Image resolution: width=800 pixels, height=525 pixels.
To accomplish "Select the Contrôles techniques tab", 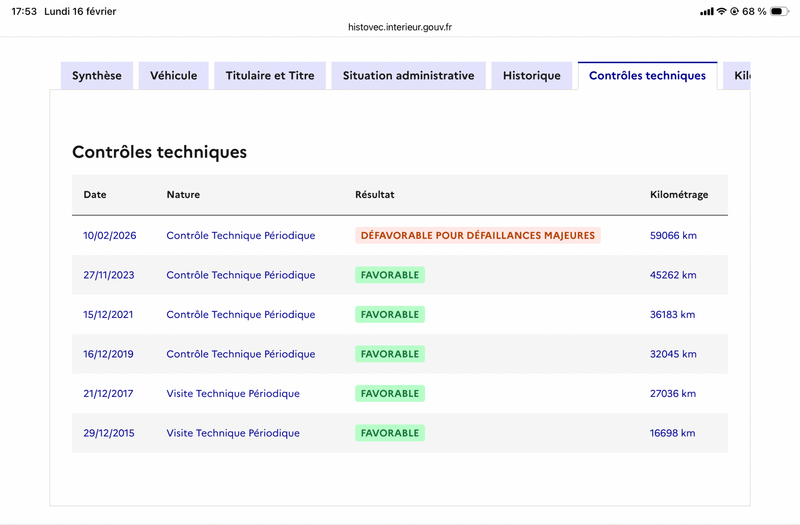I will [647, 76].
